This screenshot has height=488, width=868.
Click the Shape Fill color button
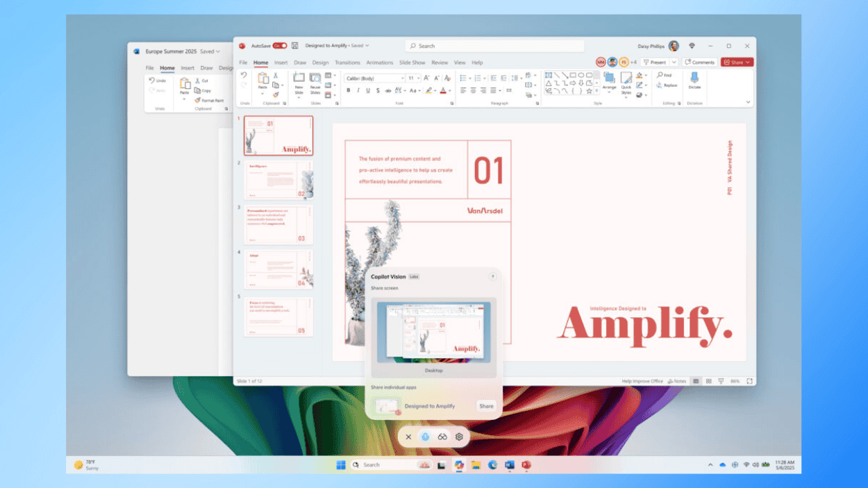click(639, 75)
